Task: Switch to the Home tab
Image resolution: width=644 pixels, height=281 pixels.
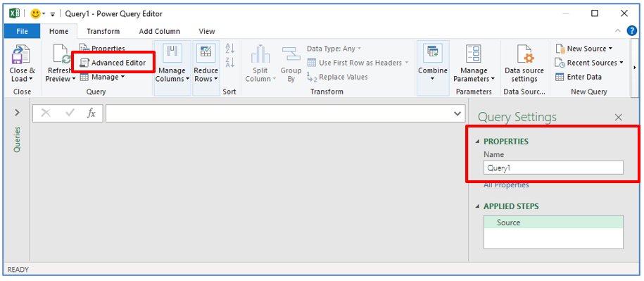Action: pos(59,31)
